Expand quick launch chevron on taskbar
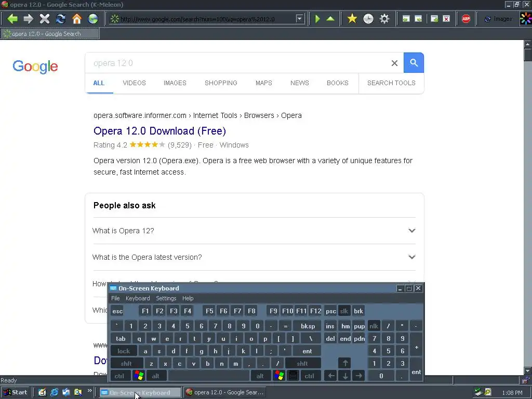 [89, 391]
